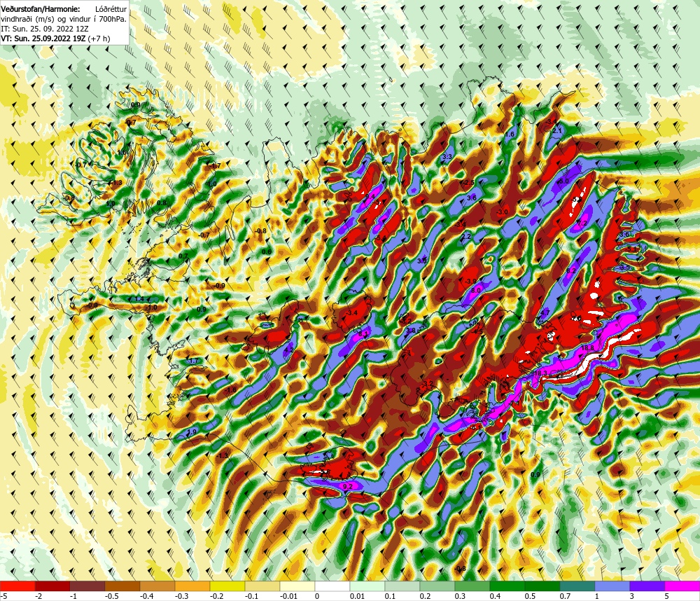Click the white swatch between 0 and 0.01
Viewport: 700px width, 601px height.
pyautogui.click(x=332, y=586)
